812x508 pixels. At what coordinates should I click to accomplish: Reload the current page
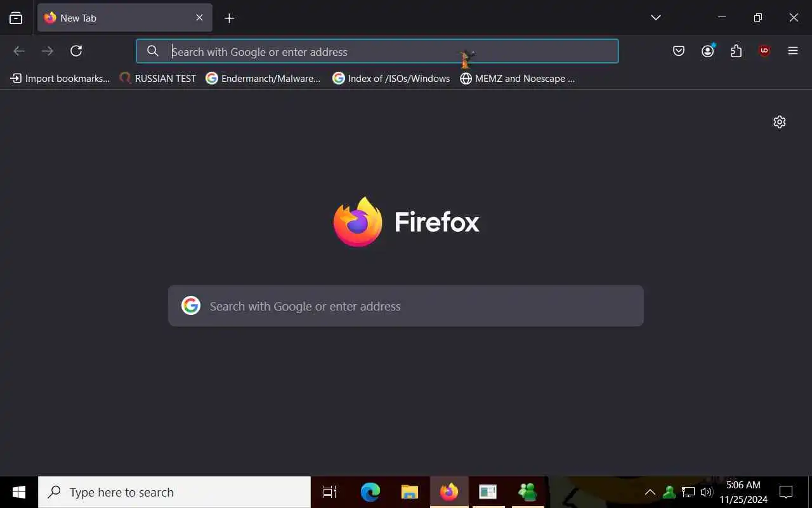(x=76, y=51)
